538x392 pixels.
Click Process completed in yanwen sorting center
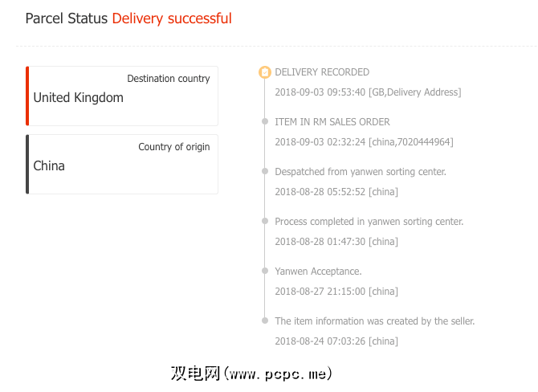pos(369,222)
